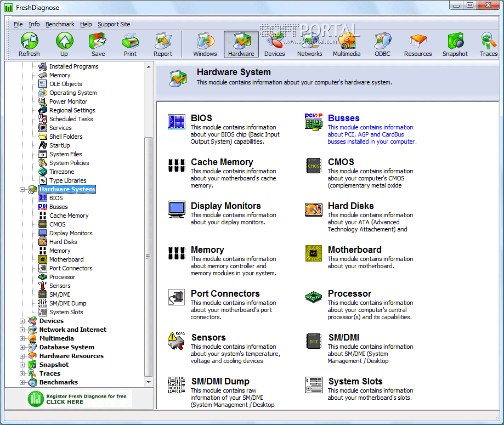Expand the Hardware Resources node
504x425 pixels.
point(22,356)
